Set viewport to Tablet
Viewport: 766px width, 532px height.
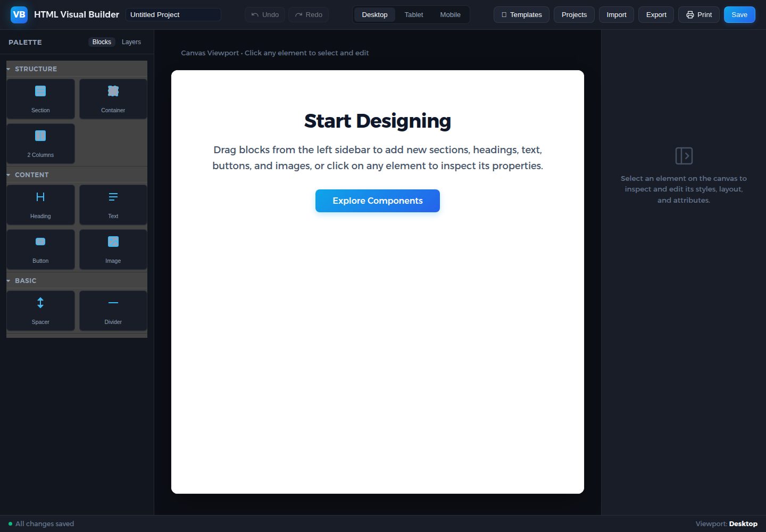point(414,15)
